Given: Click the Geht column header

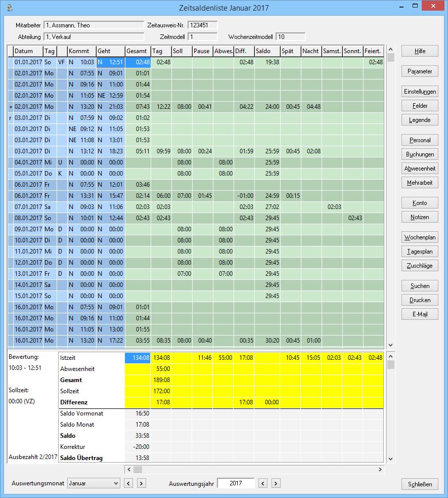Looking at the screenshot, I should point(111,51).
